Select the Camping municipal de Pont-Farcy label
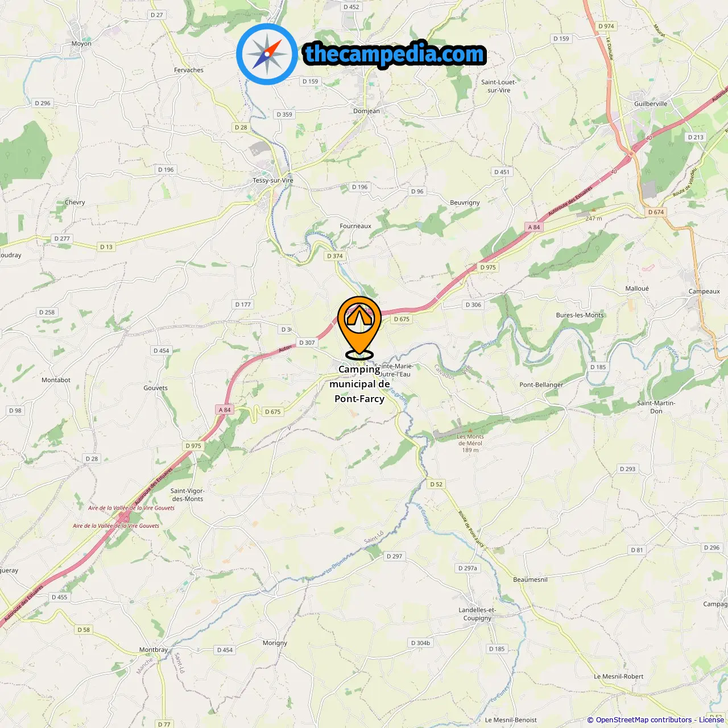This screenshot has height=728, width=728. pos(359,384)
